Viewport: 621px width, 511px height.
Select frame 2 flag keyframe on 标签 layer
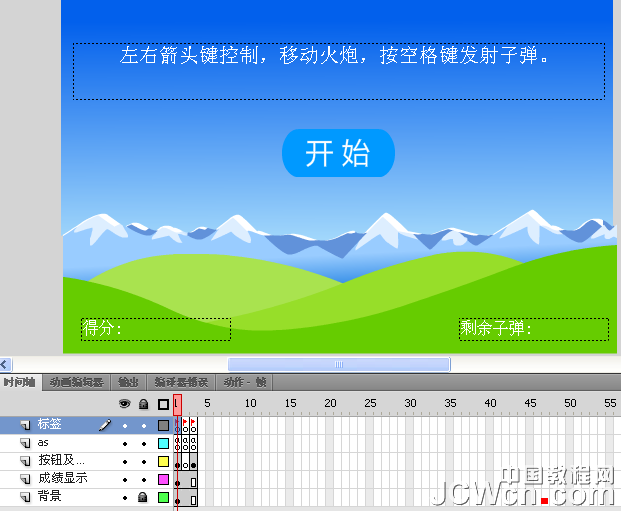coord(185,425)
